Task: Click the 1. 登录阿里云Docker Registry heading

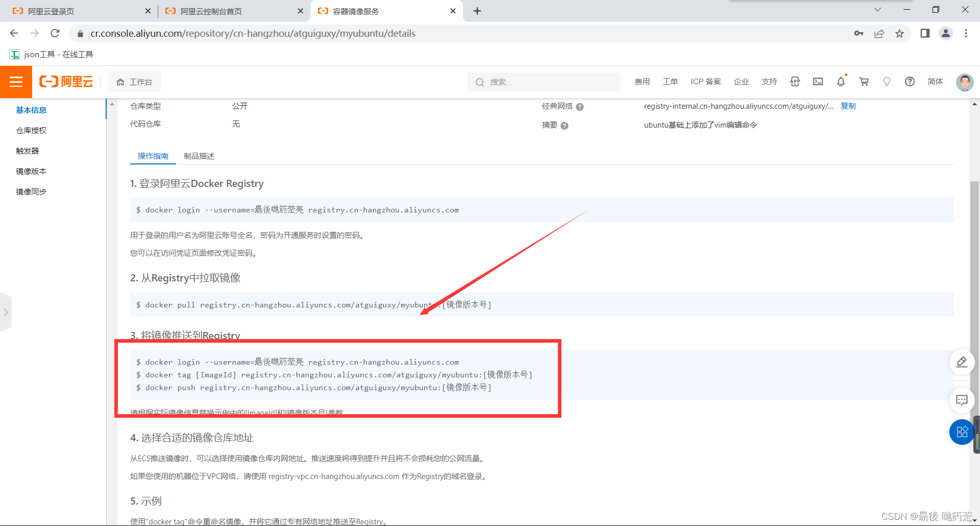Action: [x=197, y=183]
